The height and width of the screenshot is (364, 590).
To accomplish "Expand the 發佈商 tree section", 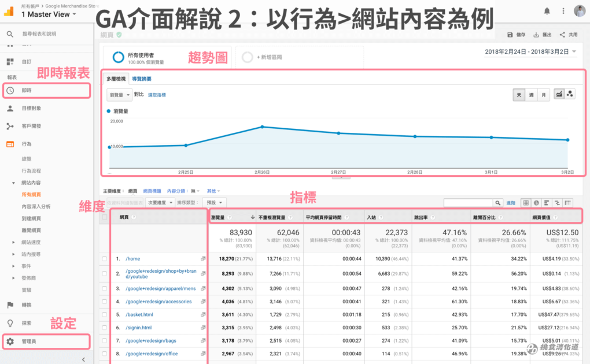I will (x=13, y=278).
